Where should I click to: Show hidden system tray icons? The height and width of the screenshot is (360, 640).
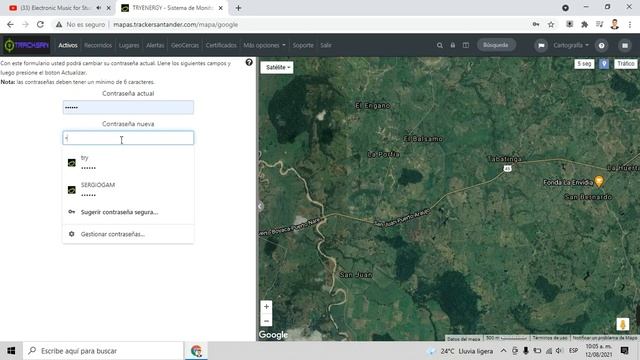tap(504, 351)
